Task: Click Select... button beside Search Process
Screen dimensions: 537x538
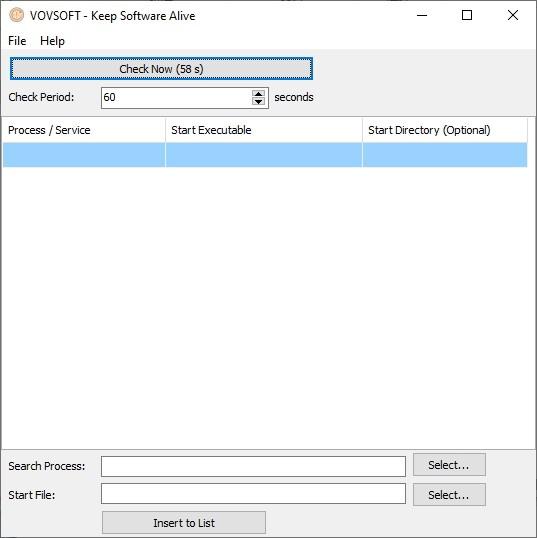Action: [x=449, y=465]
